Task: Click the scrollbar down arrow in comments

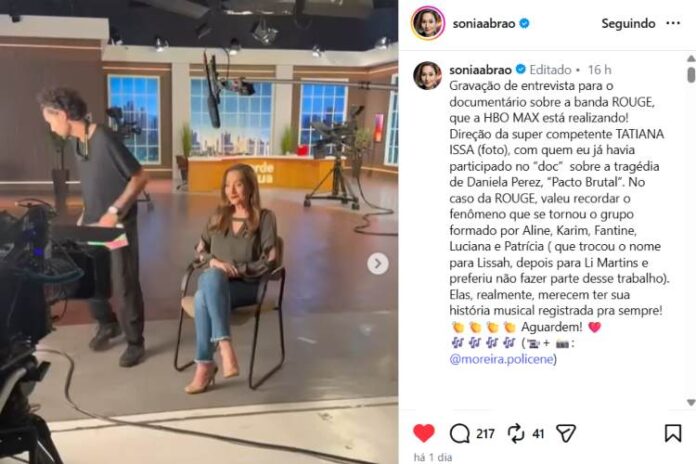Action: 691,402
